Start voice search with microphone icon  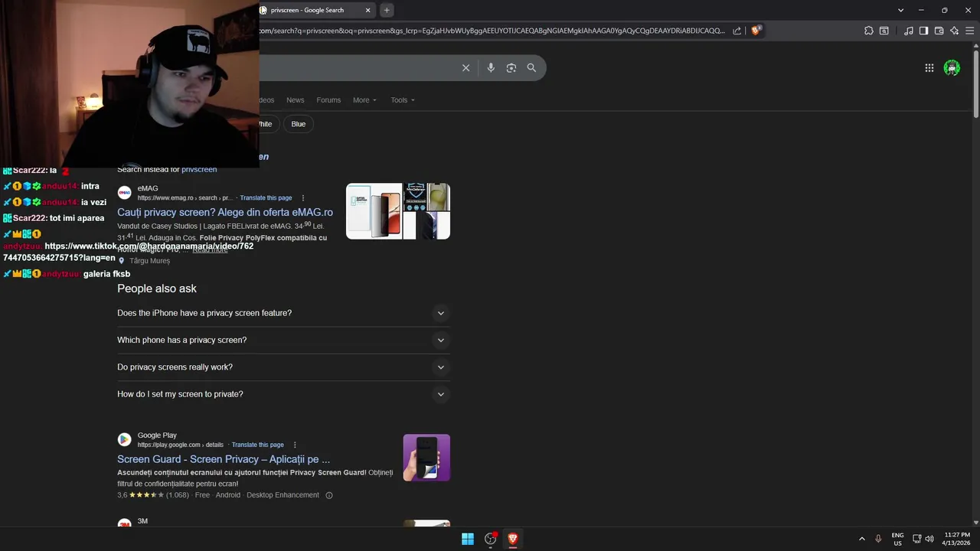coord(491,67)
